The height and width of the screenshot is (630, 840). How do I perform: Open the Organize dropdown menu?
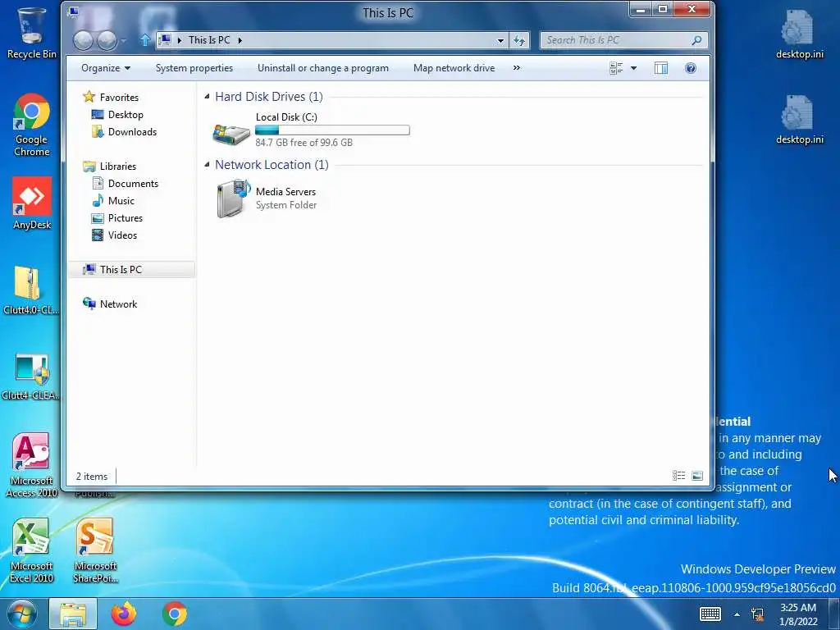[x=106, y=68]
